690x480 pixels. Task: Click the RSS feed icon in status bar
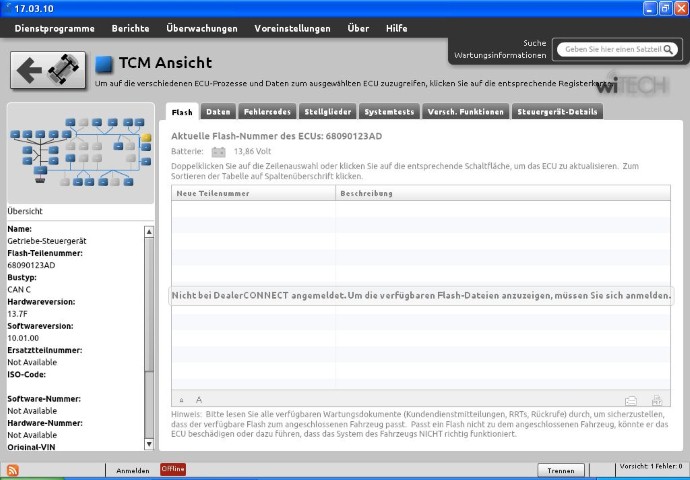click(x=13, y=470)
